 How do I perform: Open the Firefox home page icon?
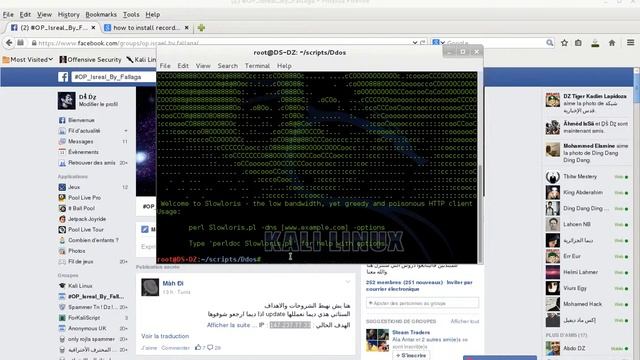point(612,42)
